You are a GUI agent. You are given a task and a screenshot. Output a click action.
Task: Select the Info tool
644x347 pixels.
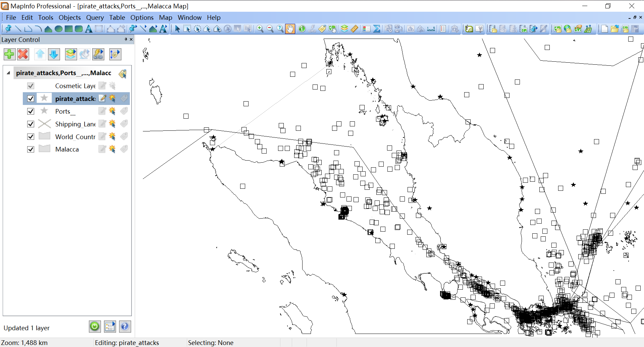point(302,29)
